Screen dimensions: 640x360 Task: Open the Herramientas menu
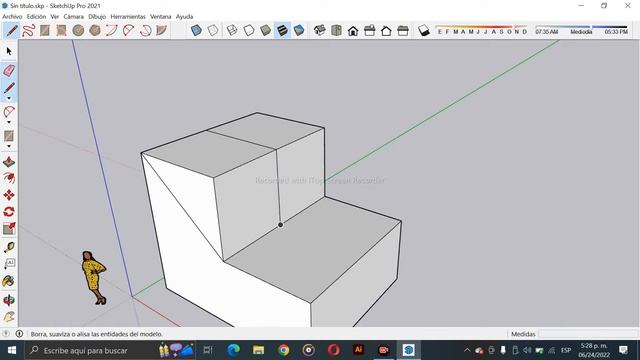pos(128,17)
